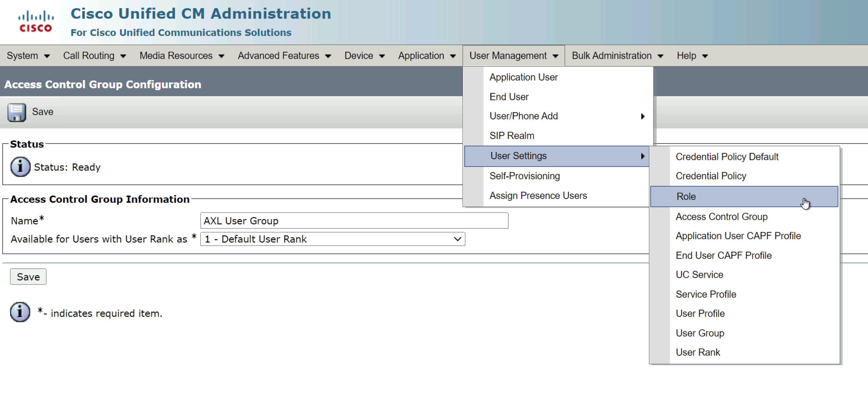Image resolution: width=868 pixels, height=406 pixels.
Task: Click the Save toolbar label
Action: (x=43, y=111)
